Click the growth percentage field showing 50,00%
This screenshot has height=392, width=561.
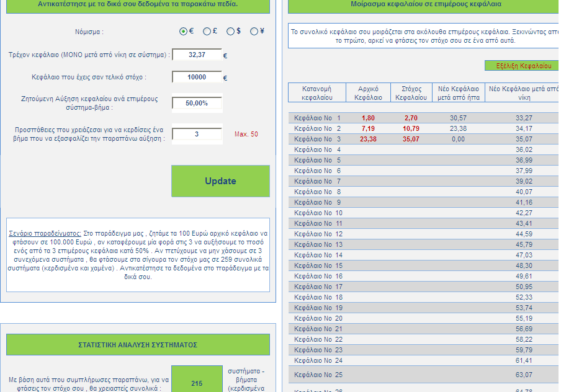coord(197,103)
